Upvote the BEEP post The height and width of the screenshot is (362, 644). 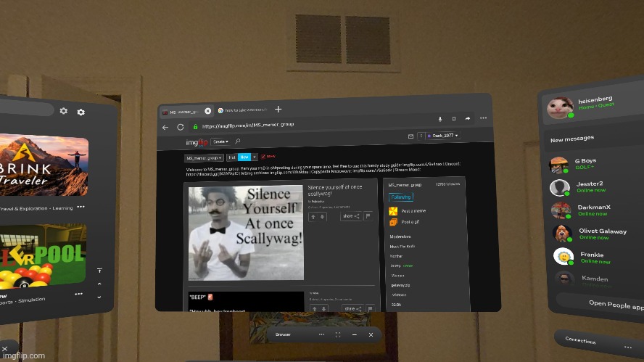(315, 308)
